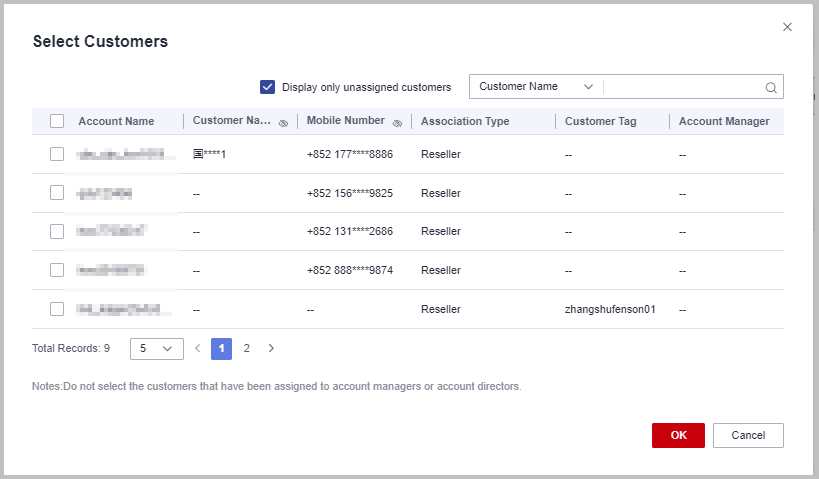Image resolution: width=819 pixels, height=479 pixels.
Task: Click the Cancel button
Action: click(747, 435)
